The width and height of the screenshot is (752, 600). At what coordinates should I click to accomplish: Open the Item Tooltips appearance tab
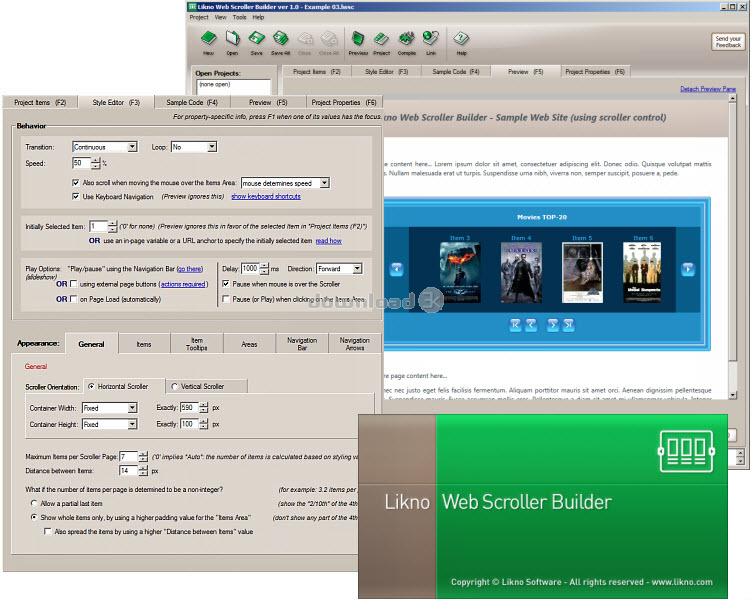tap(197, 344)
